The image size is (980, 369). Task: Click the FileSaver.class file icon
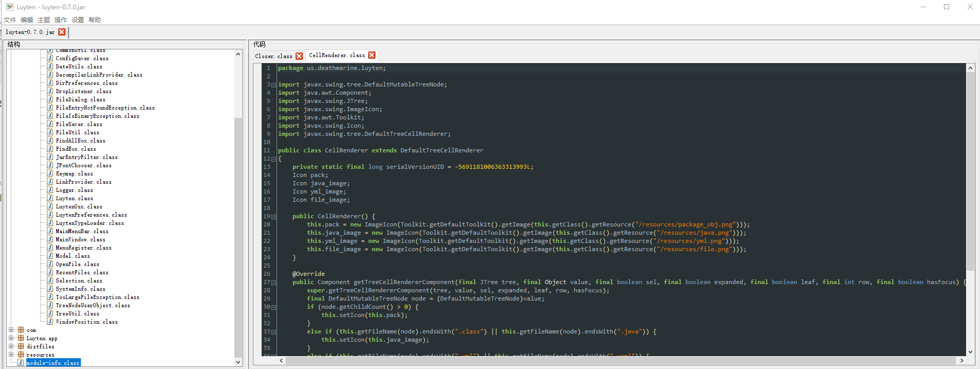coord(50,124)
